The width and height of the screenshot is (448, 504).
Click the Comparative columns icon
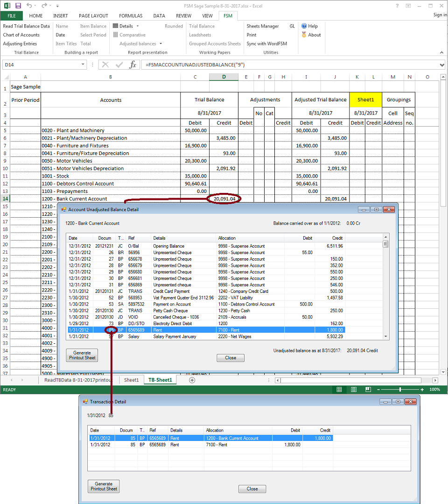[x=116, y=35]
